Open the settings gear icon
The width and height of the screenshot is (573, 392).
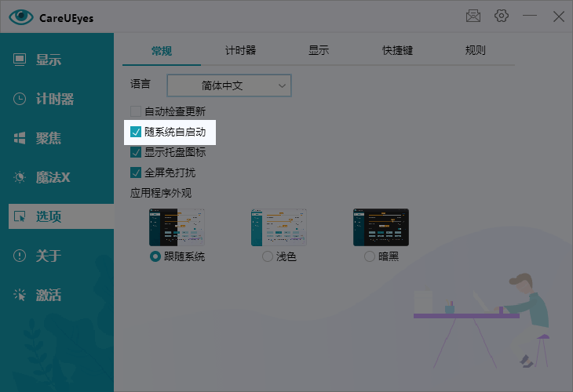[x=502, y=16]
